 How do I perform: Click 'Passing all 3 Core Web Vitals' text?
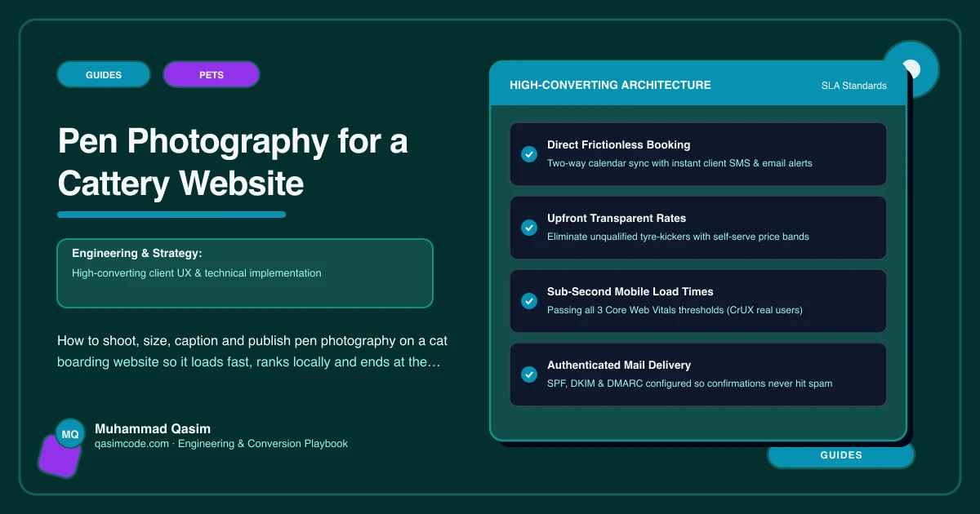point(675,310)
